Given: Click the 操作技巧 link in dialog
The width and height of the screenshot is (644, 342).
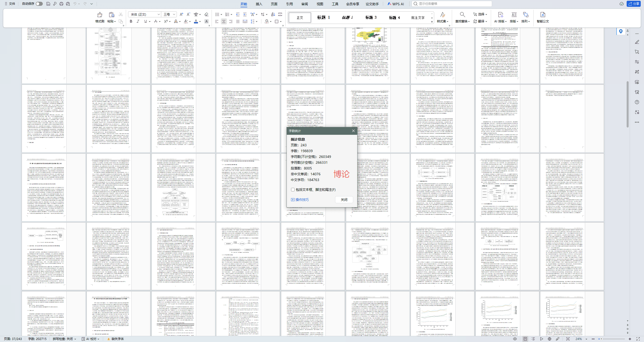Looking at the screenshot, I should coord(300,200).
